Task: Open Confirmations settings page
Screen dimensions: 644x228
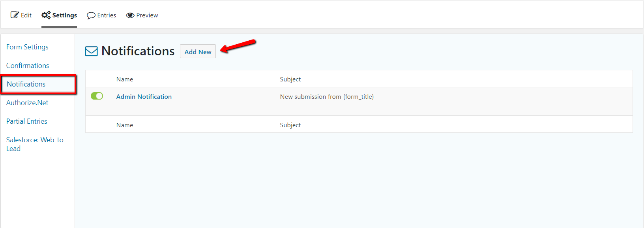Action: click(28, 66)
